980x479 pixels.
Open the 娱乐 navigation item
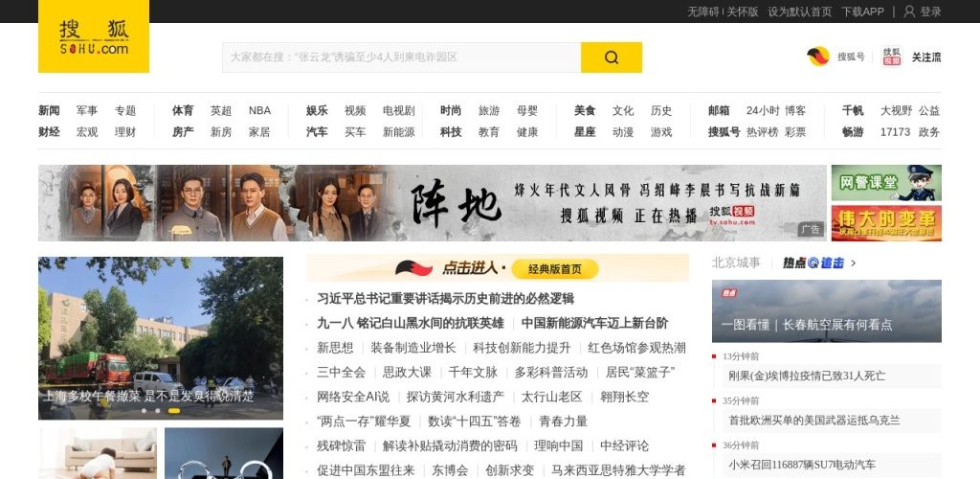pyautogui.click(x=317, y=111)
